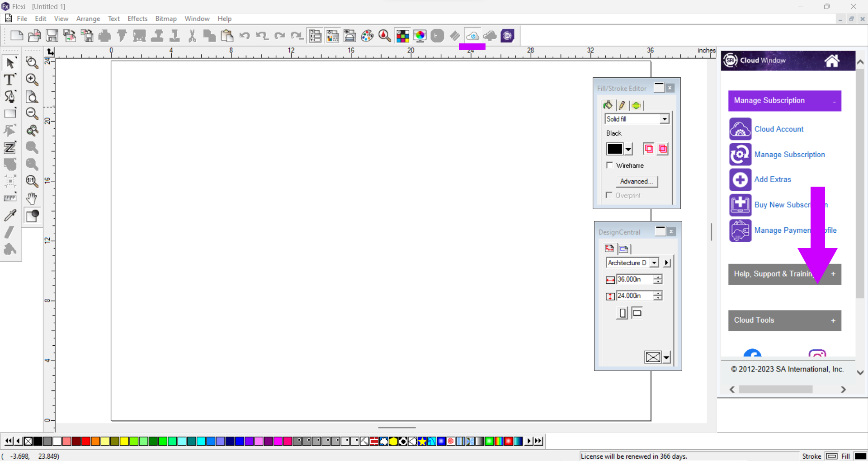Select the Rectangle shape tool

click(10, 113)
